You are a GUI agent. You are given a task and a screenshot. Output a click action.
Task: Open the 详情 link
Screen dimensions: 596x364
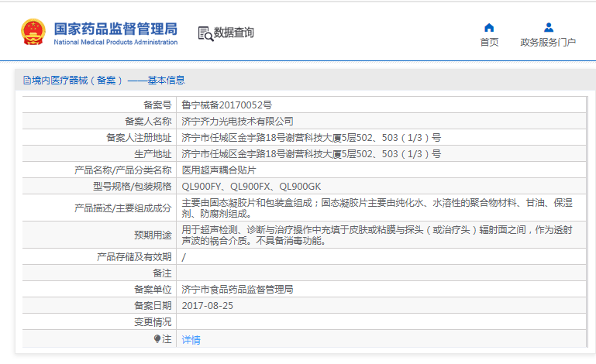pos(191,340)
